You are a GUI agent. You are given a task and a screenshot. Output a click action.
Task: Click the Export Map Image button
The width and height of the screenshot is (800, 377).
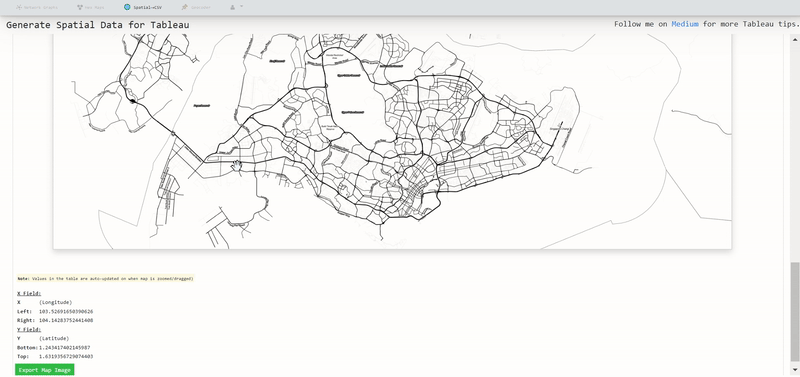(44, 370)
